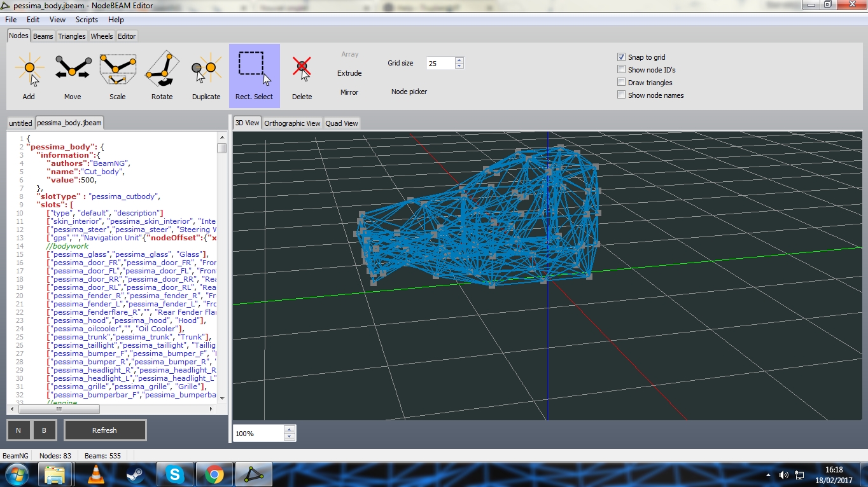Decrease grid size with down arrow
868x487 pixels.
pos(459,66)
